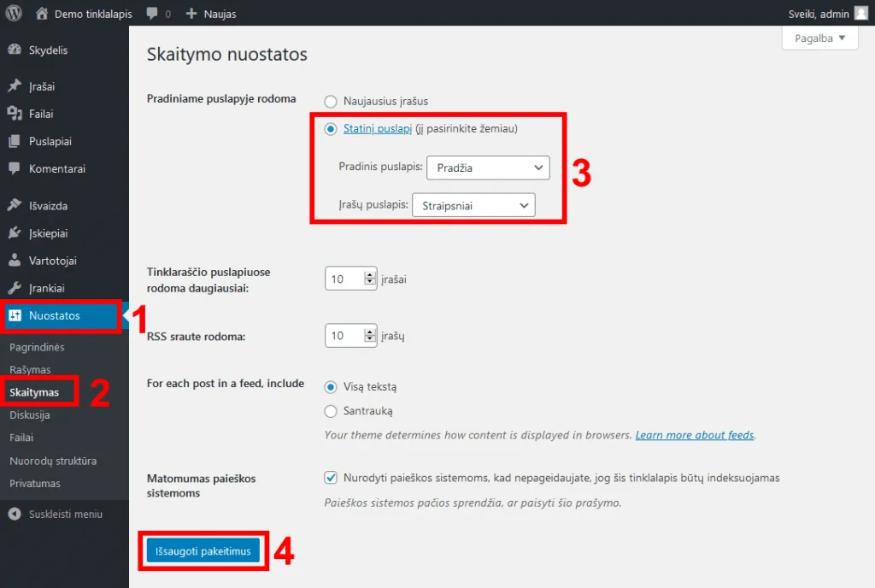Click the WordPress logo icon
Viewport: 875px width, 588px height.
point(14,13)
